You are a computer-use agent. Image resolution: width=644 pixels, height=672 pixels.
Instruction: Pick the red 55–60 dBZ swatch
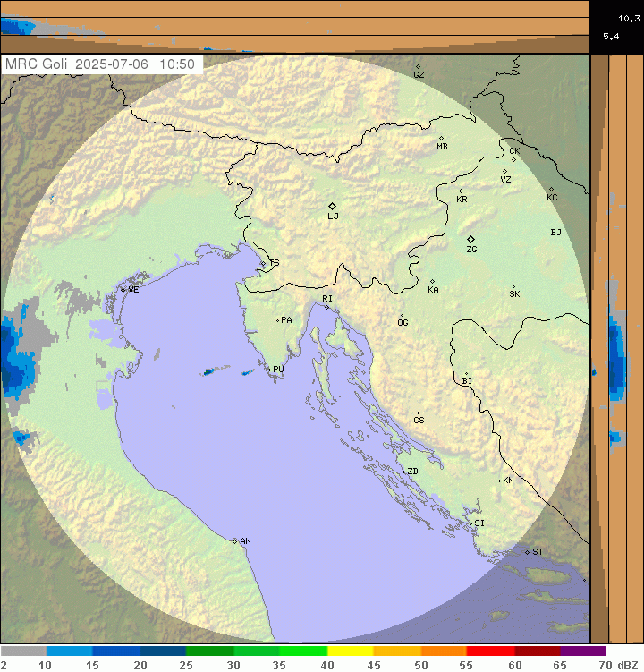pyautogui.click(x=490, y=651)
